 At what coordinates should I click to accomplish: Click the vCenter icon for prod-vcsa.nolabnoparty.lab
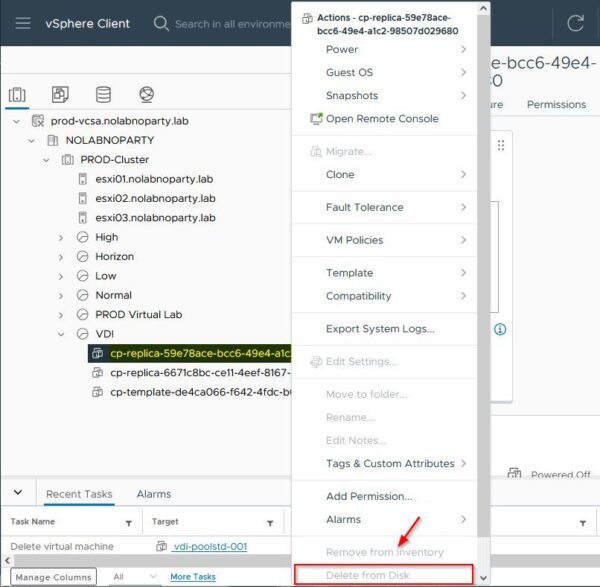(38, 121)
